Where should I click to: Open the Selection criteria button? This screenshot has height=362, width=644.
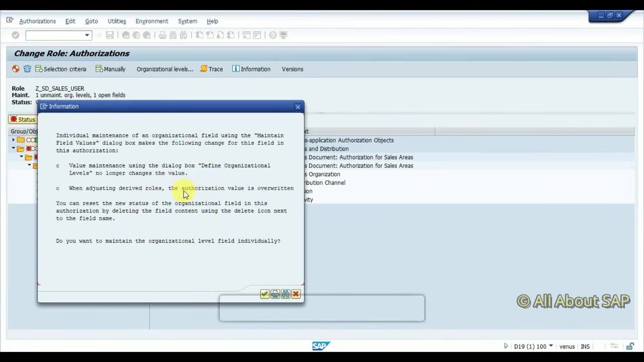60,69
